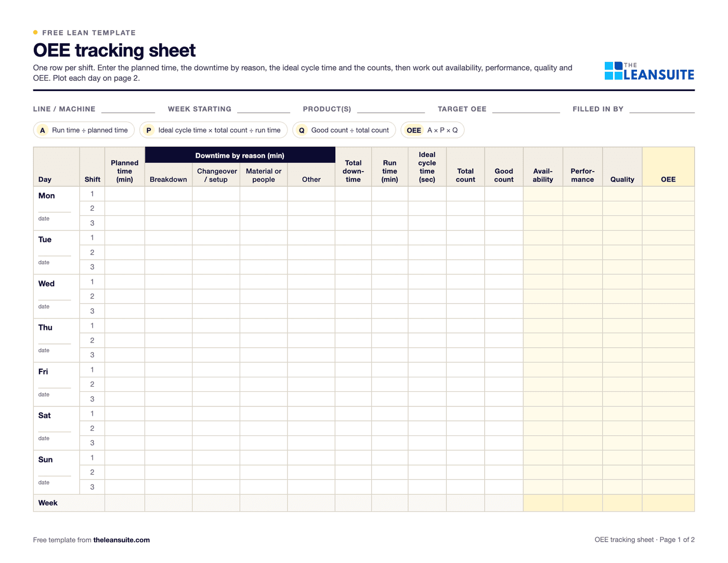Click the Target OEE blank field
The width and height of the screenshot is (728, 563).
pos(526,109)
